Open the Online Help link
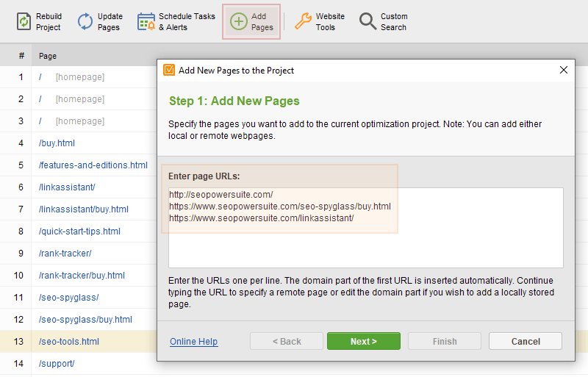Image resolution: width=588 pixels, height=377 pixels. (x=193, y=342)
